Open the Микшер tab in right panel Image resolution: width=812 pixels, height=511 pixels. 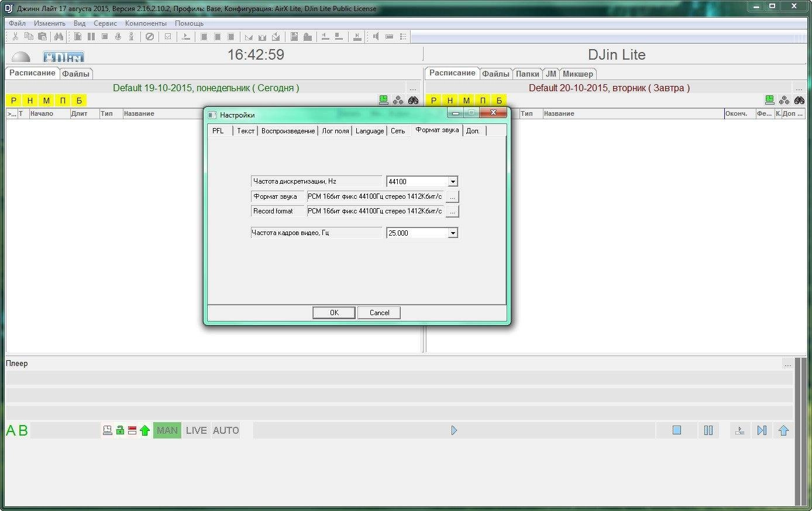tap(578, 74)
